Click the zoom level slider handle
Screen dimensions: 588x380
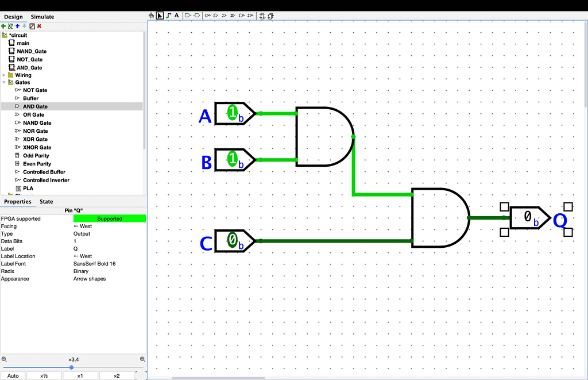[x=71, y=367]
